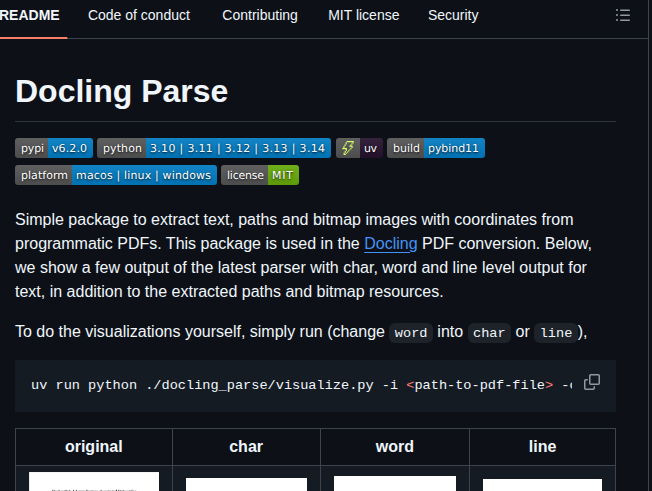
Task: Click the inline code 'line'
Action: [556, 333]
